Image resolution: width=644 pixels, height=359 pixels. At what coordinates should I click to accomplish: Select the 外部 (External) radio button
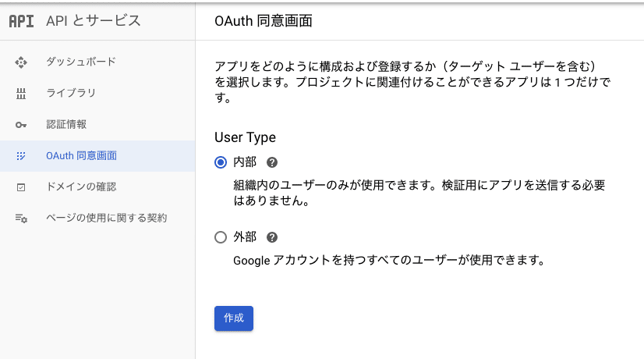click(221, 237)
